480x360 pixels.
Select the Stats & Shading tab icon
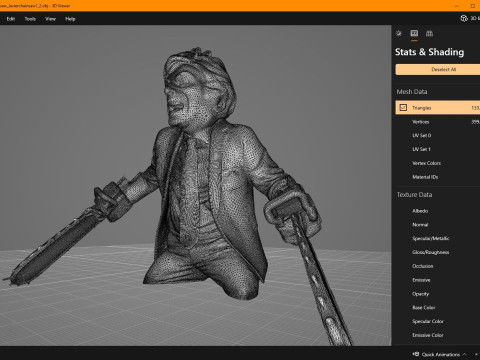click(414, 33)
